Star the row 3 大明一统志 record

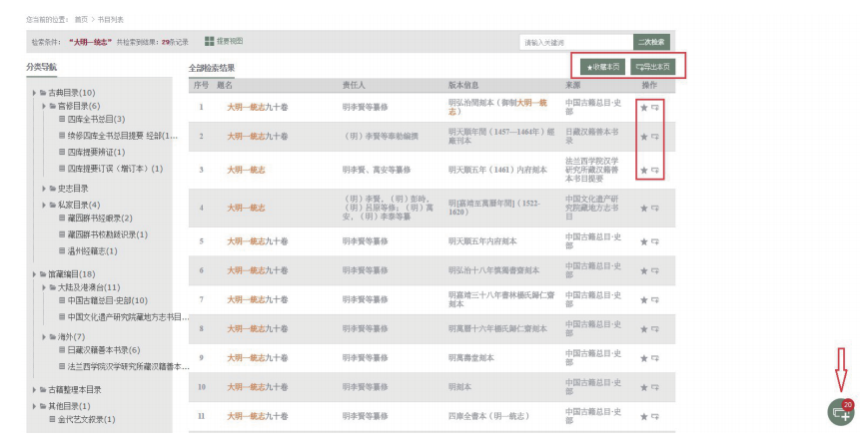[x=644, y=171]
